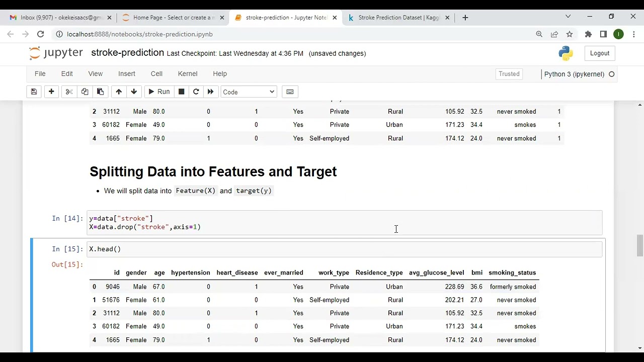Click the work_type column header
The height and width of the screenshot is (362, 644).
[x=334, y=273]
